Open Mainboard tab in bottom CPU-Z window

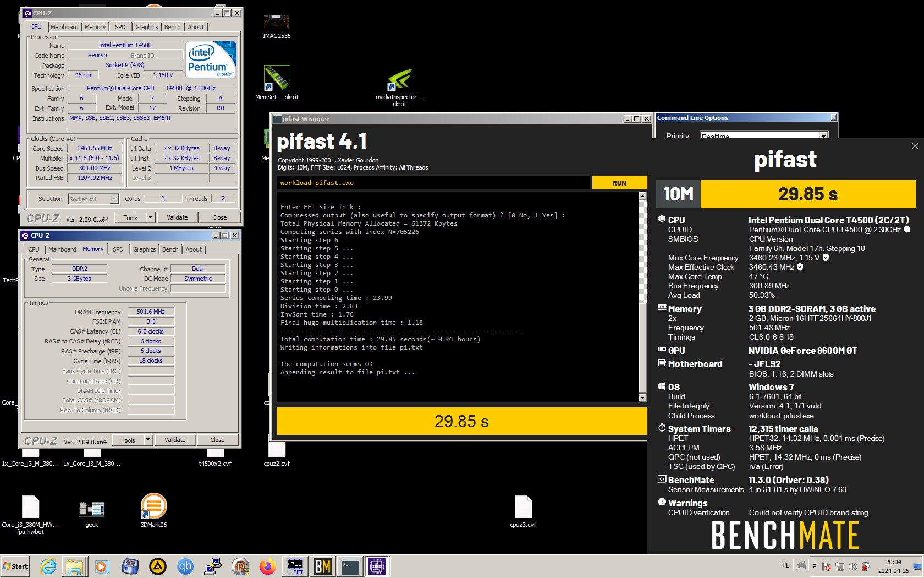62,249
